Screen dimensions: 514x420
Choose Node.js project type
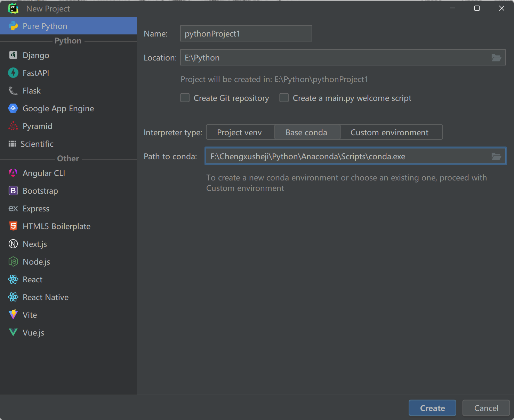pos(68,261)
